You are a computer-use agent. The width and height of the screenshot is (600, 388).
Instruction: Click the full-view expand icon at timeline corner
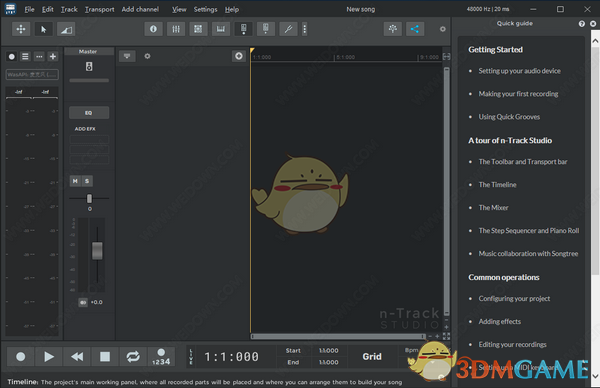point(447,336)
